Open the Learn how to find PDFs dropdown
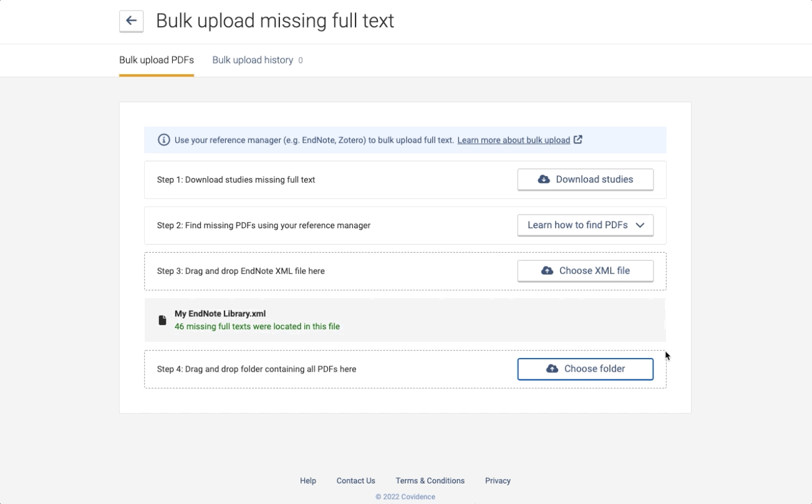This screenshot has height=504, width=812. 578,225
